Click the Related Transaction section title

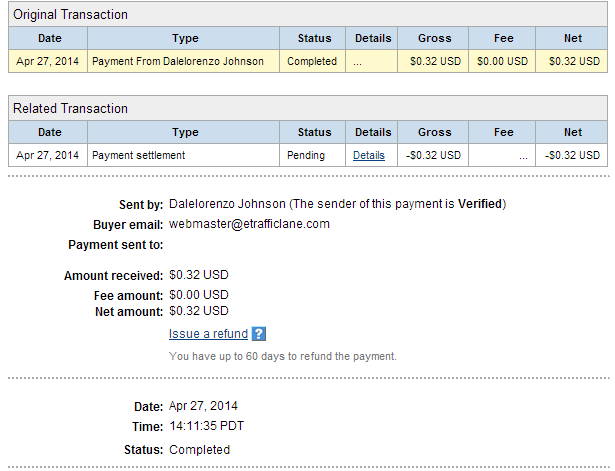coord(71,108)
